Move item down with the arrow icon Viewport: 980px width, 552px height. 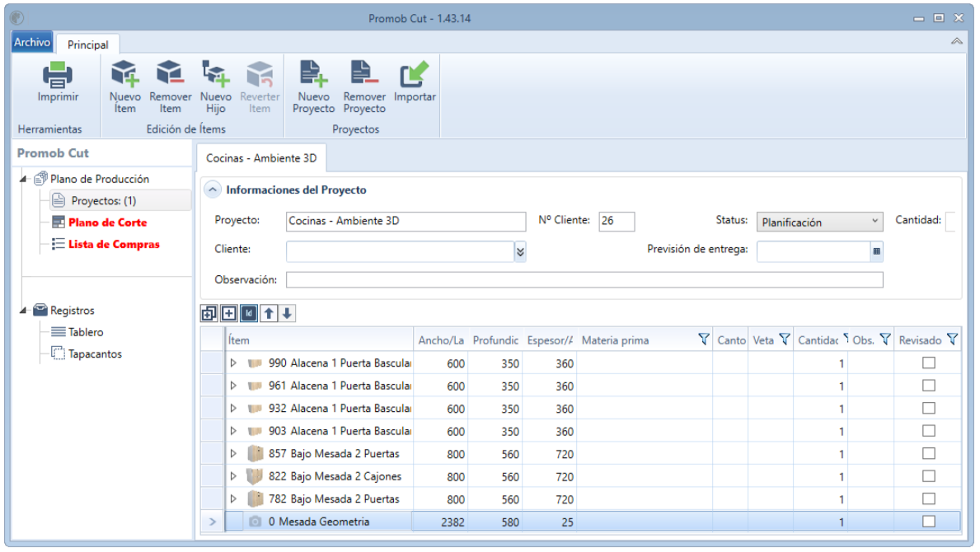click(x=287, y=313)
